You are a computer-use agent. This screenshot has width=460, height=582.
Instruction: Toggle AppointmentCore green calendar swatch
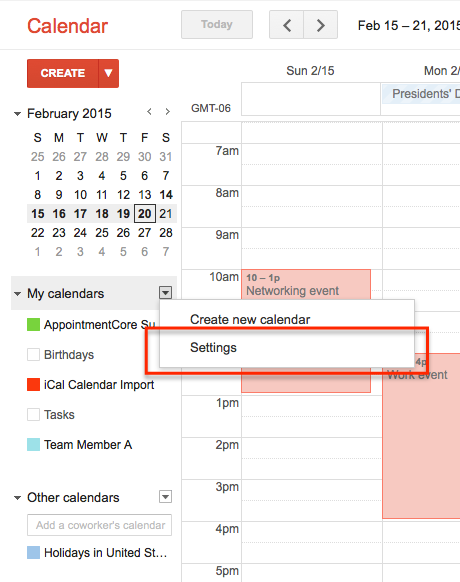33,324
